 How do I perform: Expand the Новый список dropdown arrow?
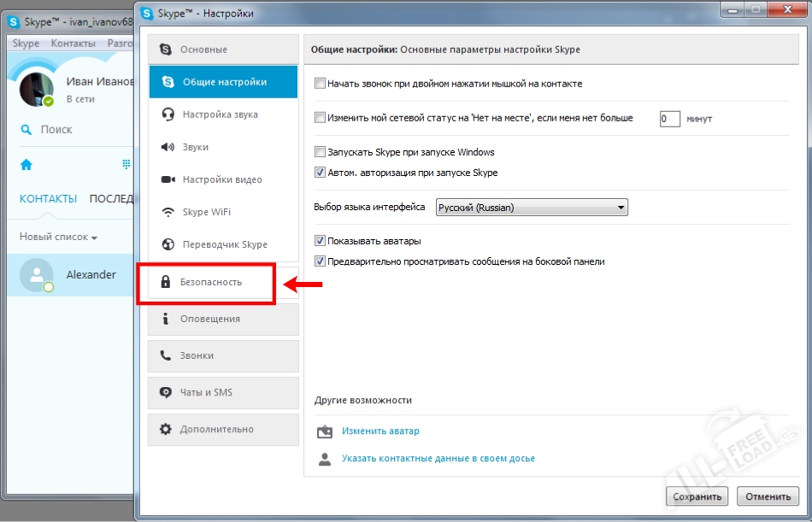click(x=94, y=238)
